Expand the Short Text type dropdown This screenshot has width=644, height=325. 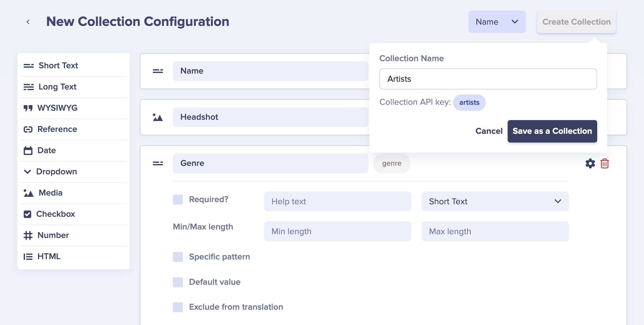coord(495,201)
